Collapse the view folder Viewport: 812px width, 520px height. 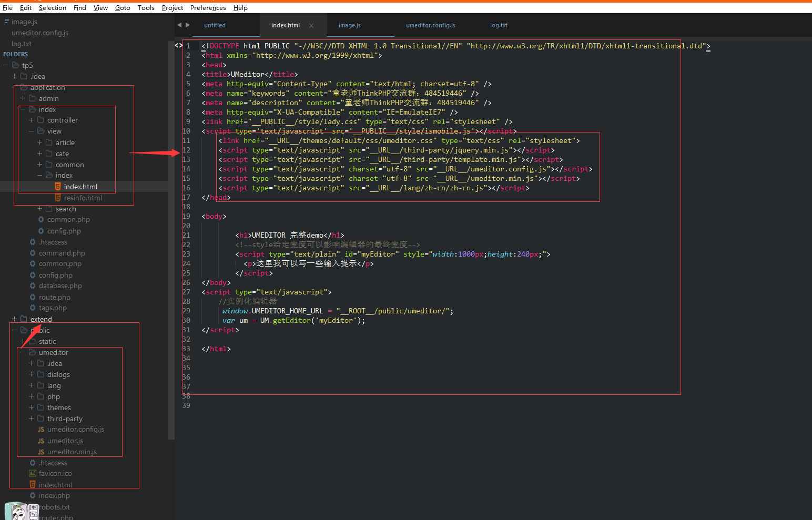(32, 131)
